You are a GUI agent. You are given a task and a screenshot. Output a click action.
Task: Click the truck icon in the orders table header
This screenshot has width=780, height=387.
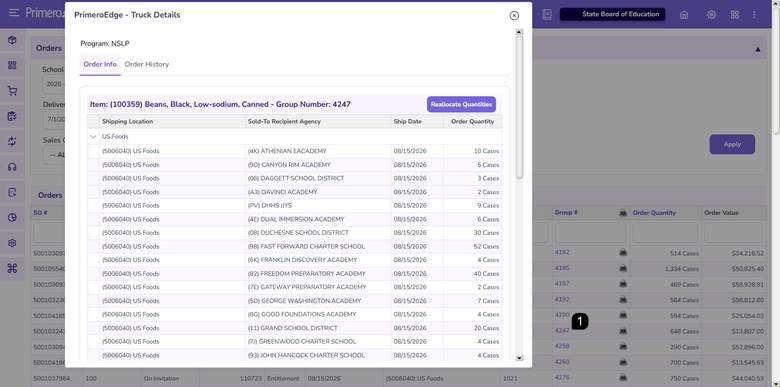click(623, 213)
